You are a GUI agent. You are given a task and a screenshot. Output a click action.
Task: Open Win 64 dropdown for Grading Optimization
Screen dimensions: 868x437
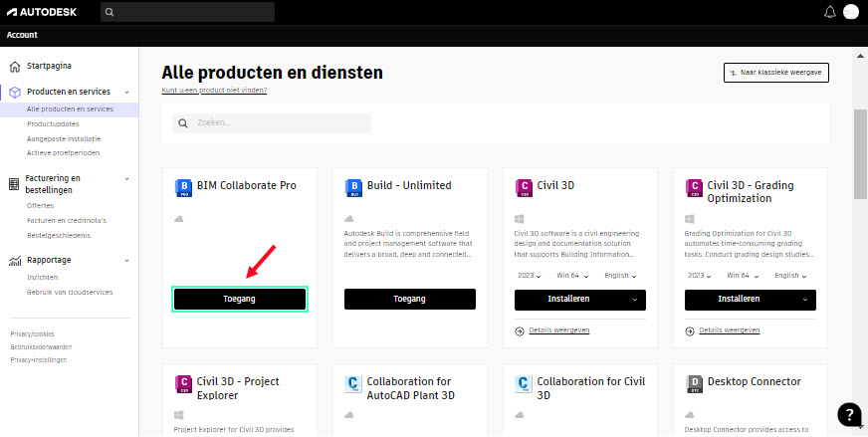tap(743, 276)
